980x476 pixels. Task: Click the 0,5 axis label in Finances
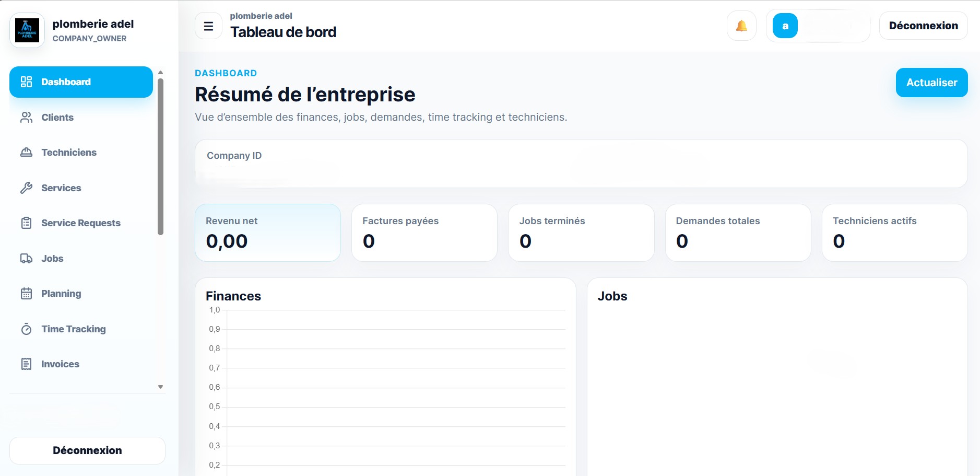click(215, 407)
